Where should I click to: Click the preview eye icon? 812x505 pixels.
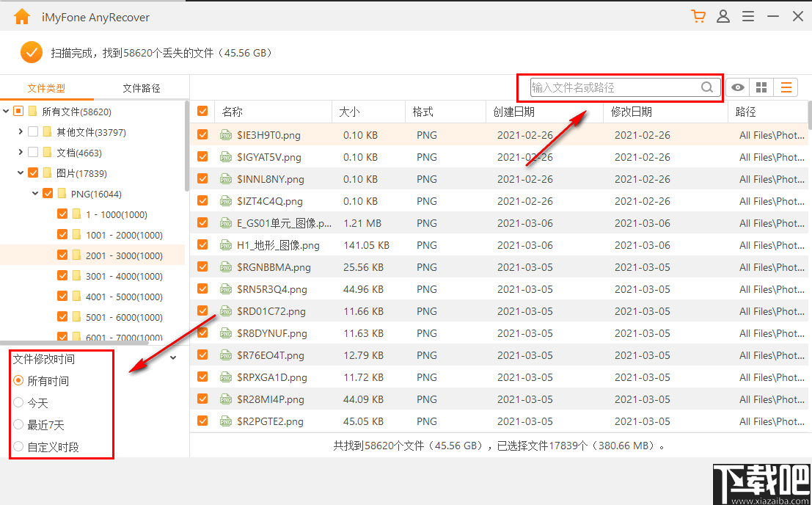(x=737, y=87)
